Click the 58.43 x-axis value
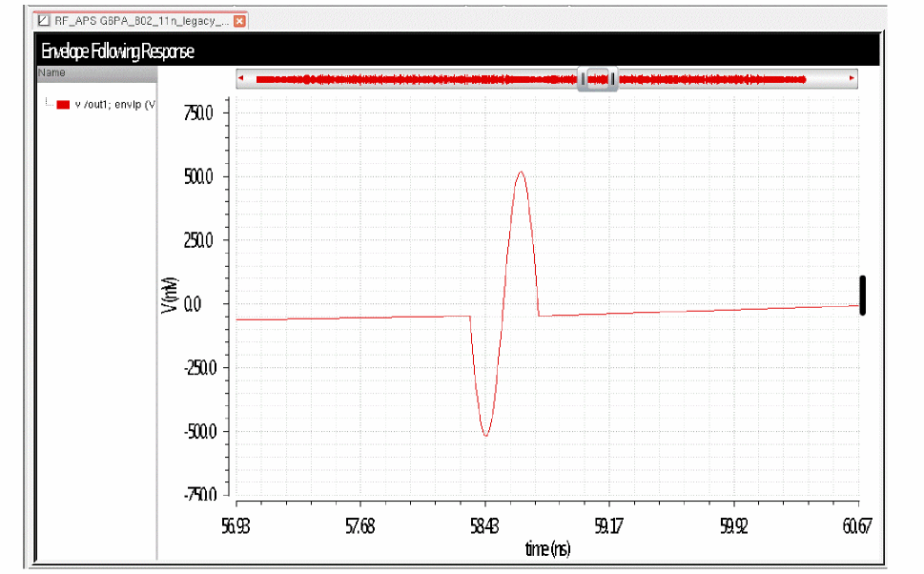This screenshot has height=574, width=924. pyautogui.click(x=484, y=526)
